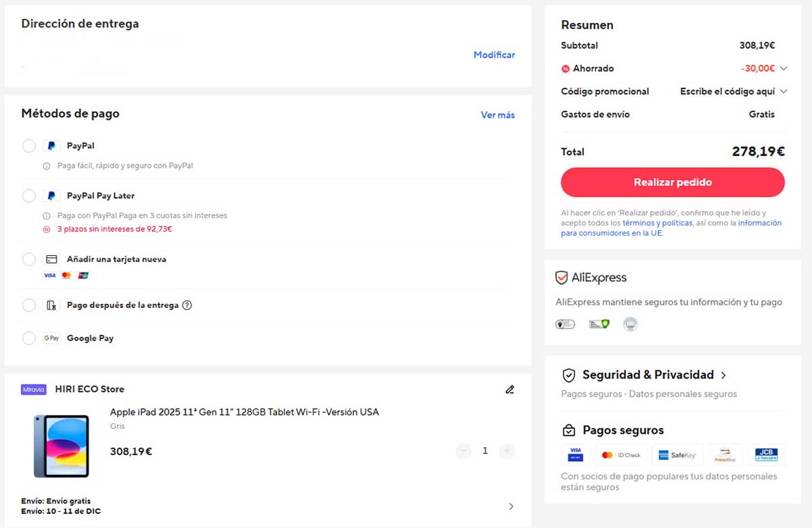The height and width of the screenshot is (528, 812).
Task: Click the JCB J/Secure badge
Action: pos(767,454)
